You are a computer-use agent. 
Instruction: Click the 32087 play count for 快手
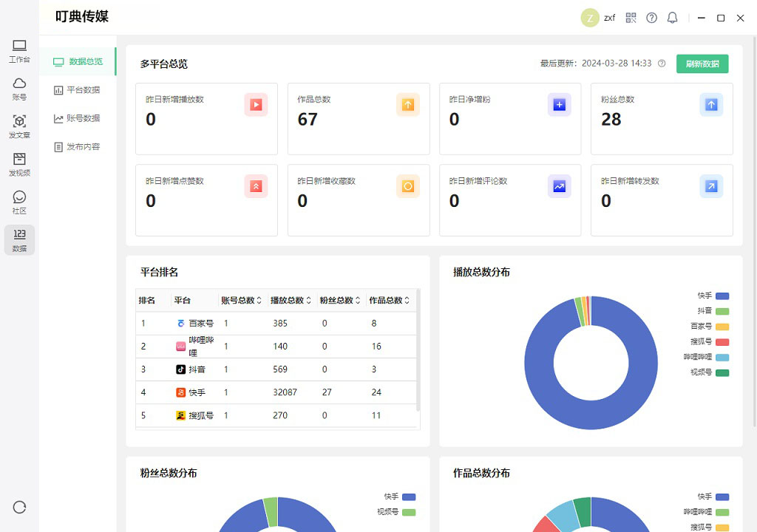point(285,392)
